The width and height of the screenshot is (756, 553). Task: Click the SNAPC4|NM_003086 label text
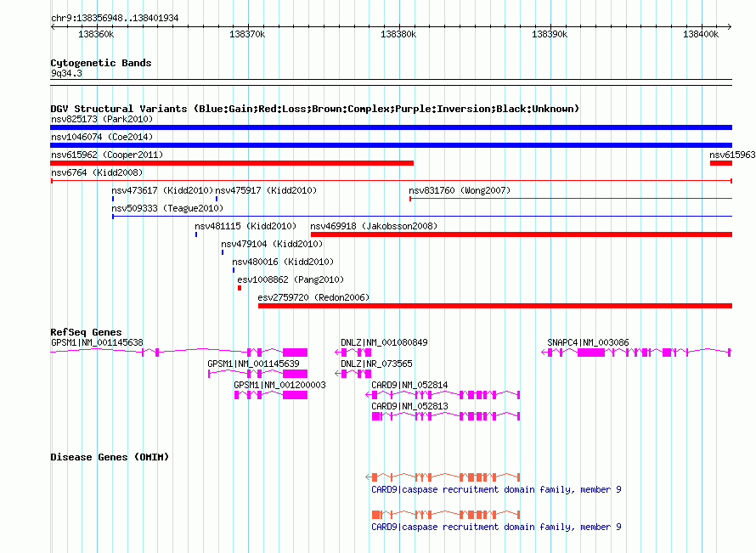(x=588, y=342)
